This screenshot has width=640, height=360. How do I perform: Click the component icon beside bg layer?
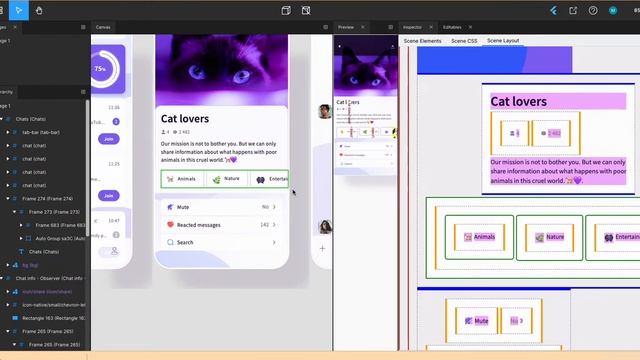click(15, 265)
